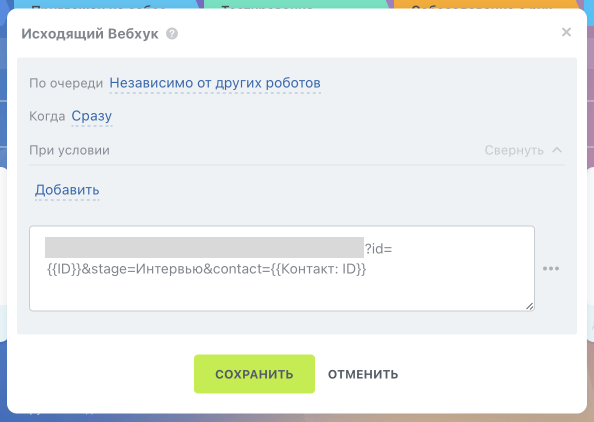Cancel changes with the ОТМЕНИТЬ button
This screenshot has height=422, width=594.
click(x=363, y=374)
